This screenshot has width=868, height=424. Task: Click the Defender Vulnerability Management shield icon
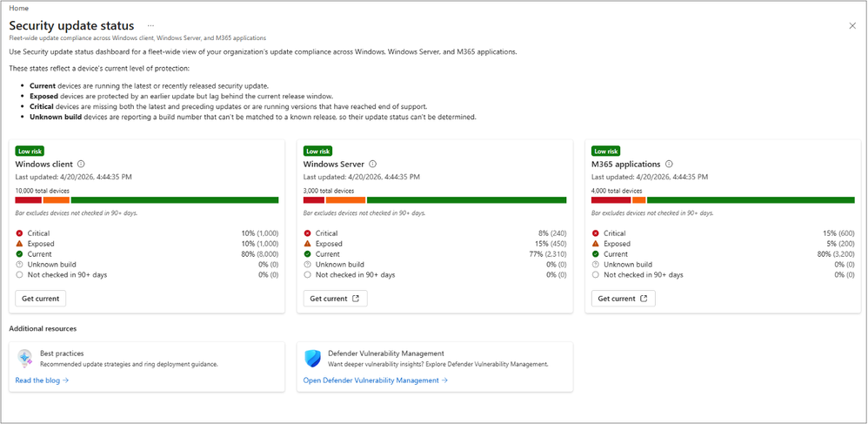(313, 359)
